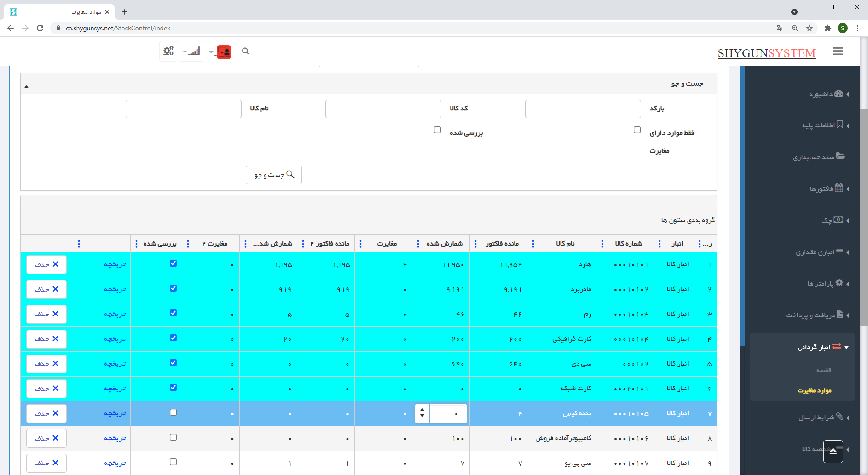Viewport: 868px width, 475px height.
Task: Enable the بررسی شده filter checkbox
Action: point(437,130)
